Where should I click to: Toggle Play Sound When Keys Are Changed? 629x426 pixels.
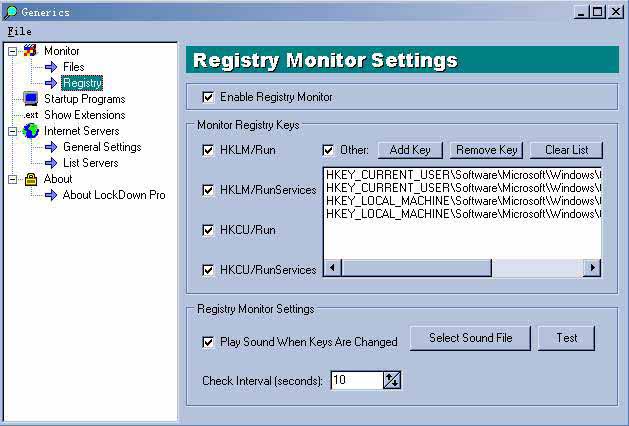(x=208, y=341)
